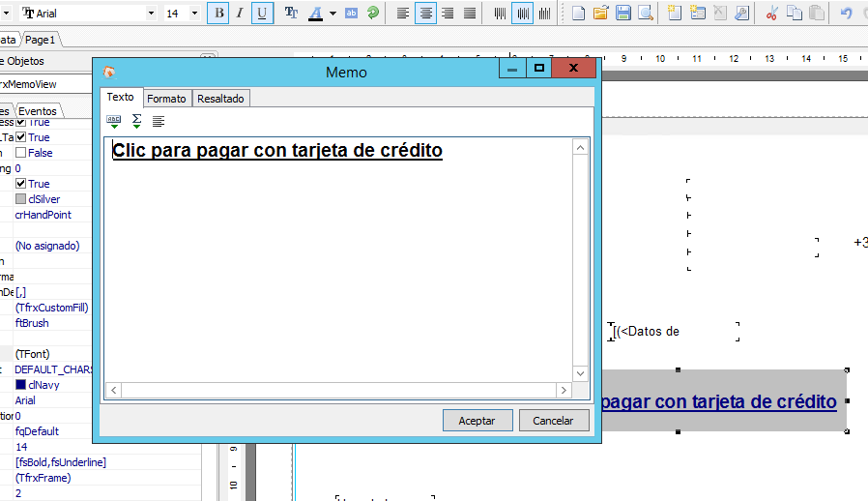Check the False property checkbox
Viewport: 868px width, 501px height.
point(21,153)
